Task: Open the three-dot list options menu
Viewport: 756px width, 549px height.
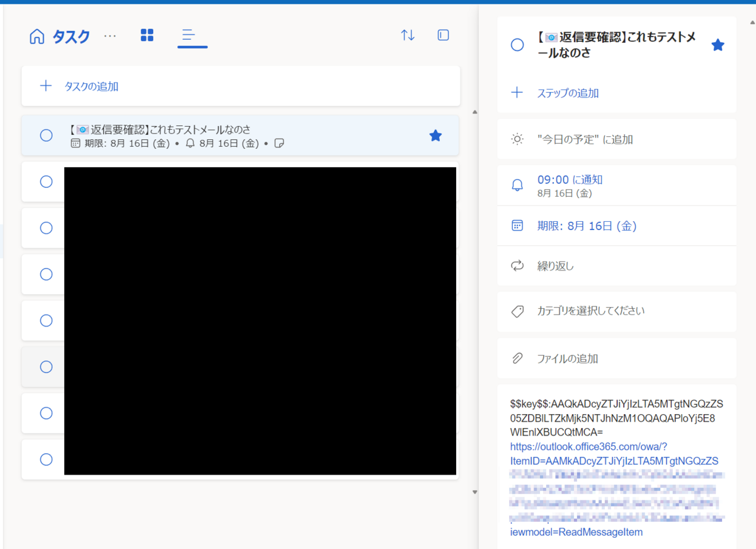Action: point(110,36)
